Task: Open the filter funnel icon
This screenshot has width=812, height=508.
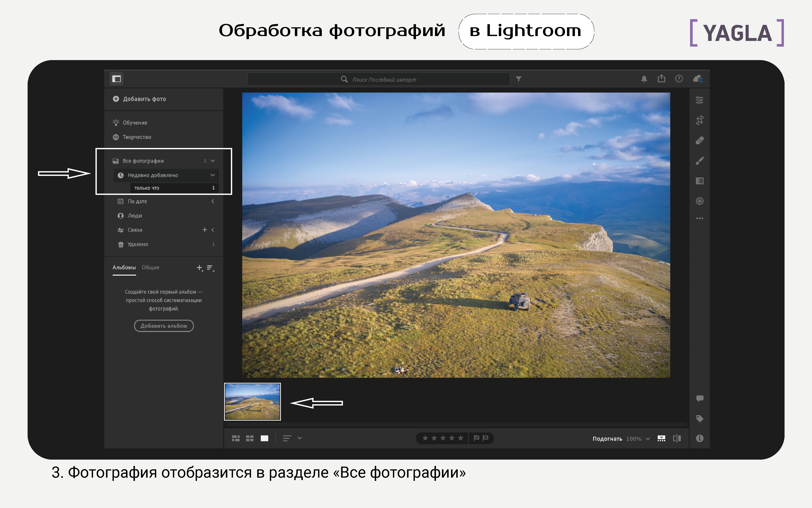Action: click(518, 79)
